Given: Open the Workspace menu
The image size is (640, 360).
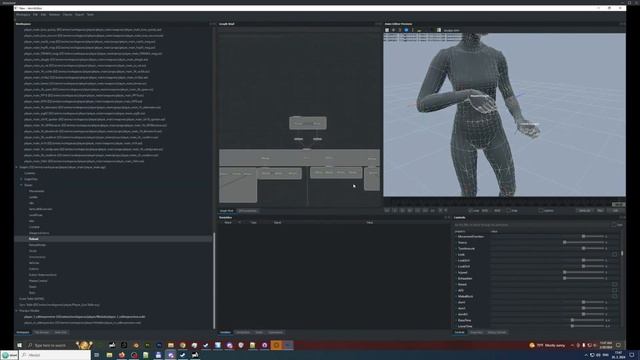Looking at the screenshot, I should [23, 14].
